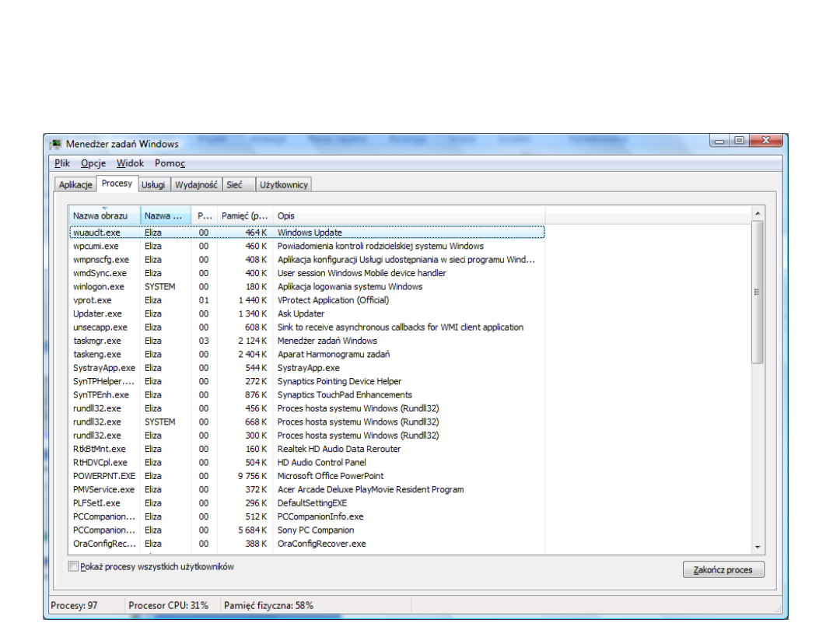
Task: Switch to the Wydajność tab
Action: click(196, 185)
